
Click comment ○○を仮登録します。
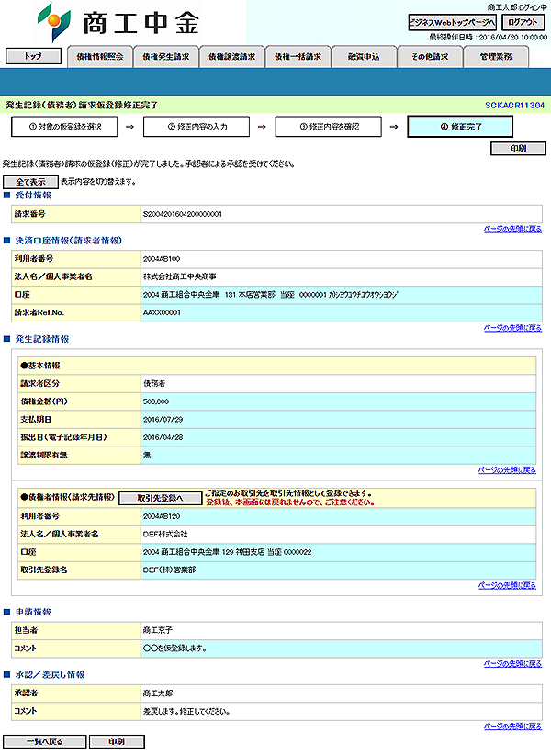point(175,649)
